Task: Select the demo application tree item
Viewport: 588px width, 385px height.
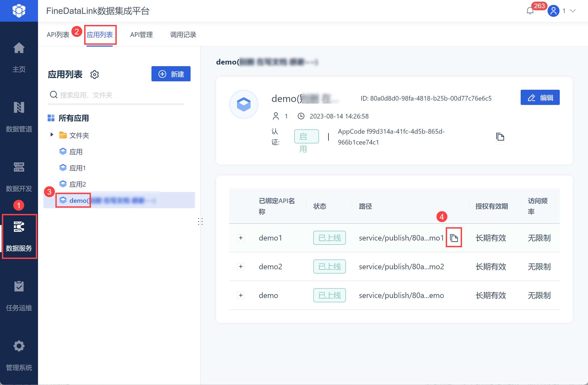Action: pos(119,200)
